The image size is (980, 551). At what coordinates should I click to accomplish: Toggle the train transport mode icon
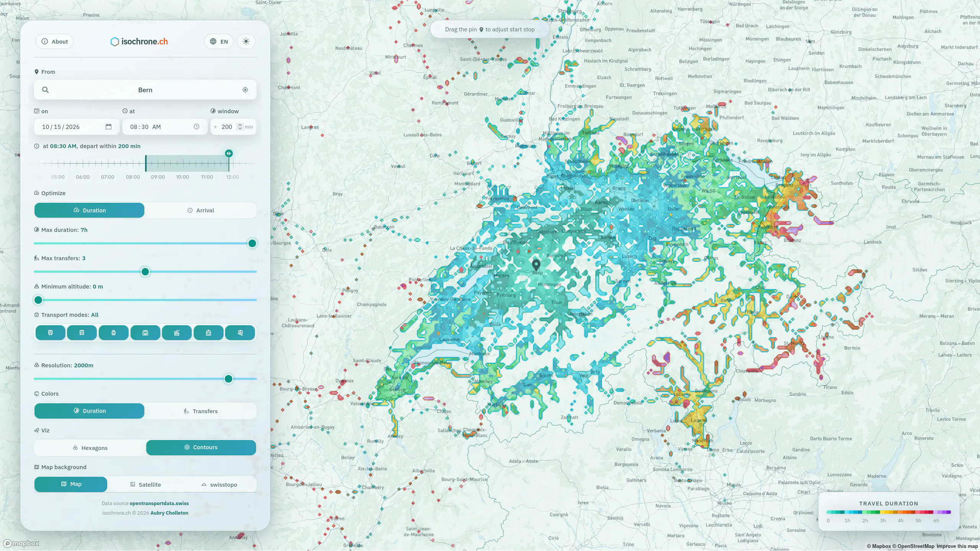50,333
